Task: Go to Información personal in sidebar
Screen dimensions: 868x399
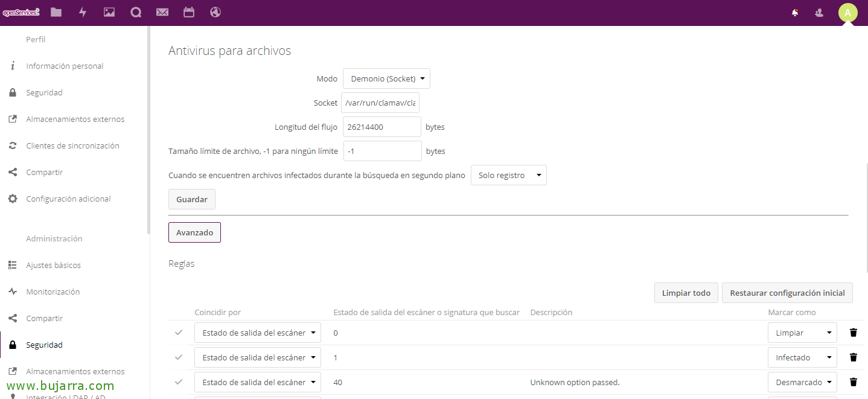Action: point(65,66)
